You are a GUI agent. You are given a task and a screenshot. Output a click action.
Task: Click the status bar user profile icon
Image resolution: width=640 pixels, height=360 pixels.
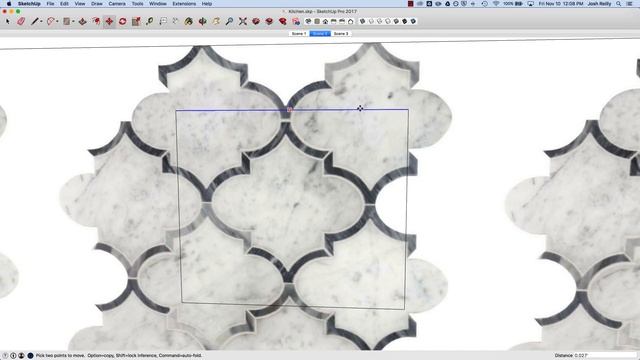tap(21, 356)
